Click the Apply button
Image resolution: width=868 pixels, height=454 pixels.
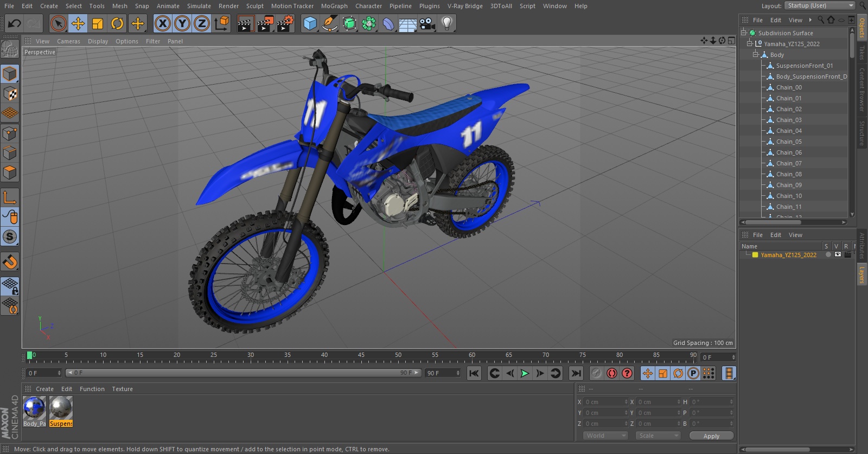[711, 436]
